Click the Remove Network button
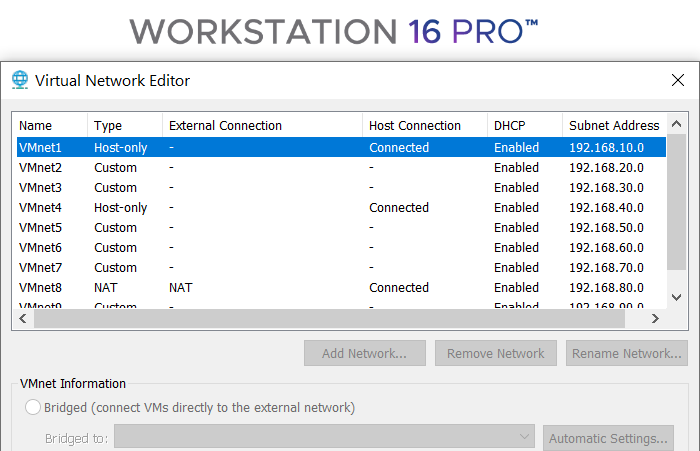The height and width of the screenshot is (451, 700). (496, 353)
